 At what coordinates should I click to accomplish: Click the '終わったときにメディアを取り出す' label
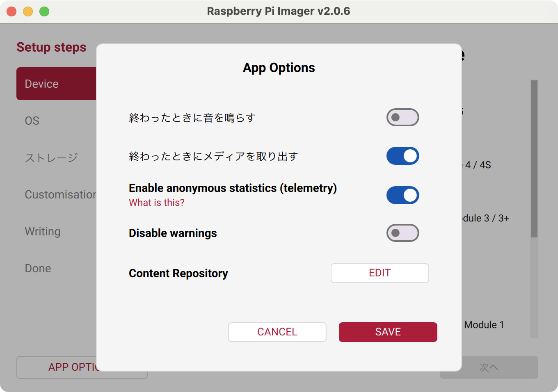[x=213, y=156]
